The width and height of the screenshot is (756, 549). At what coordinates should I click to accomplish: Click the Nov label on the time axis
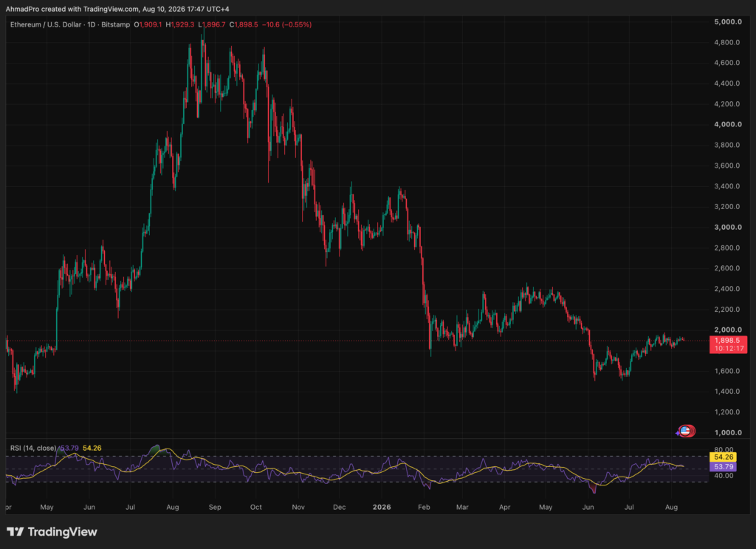(x=298, y=507)
